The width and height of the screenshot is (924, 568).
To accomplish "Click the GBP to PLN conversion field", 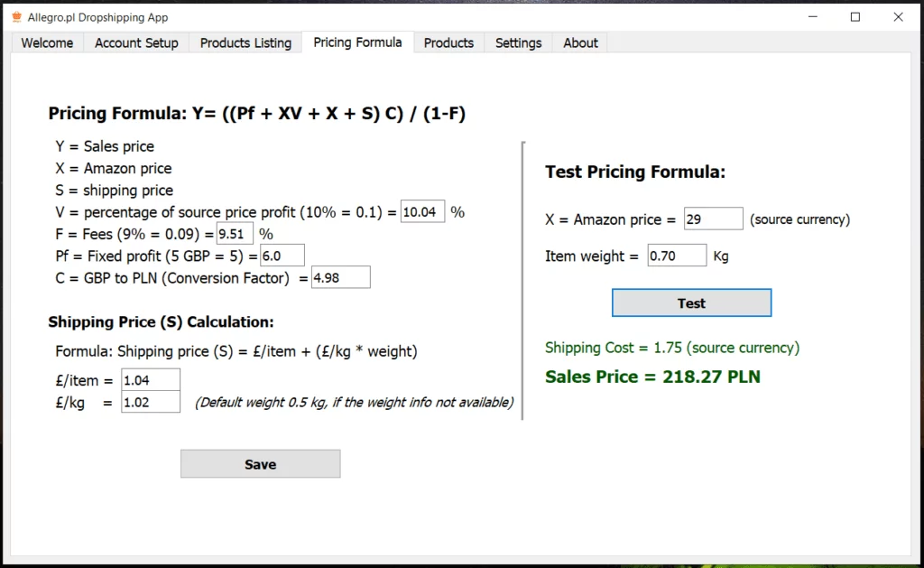I will click(x=340, y=278).
